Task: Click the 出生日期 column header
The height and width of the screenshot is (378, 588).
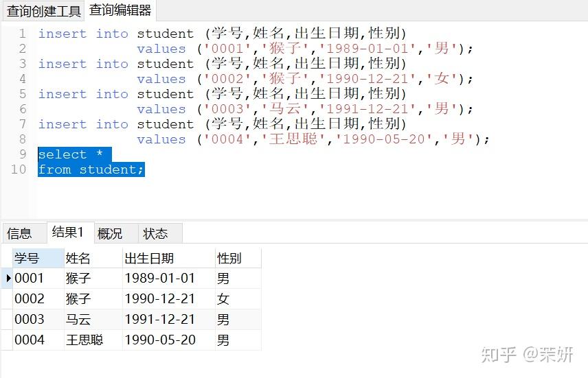Action: (x=169, y=258)
